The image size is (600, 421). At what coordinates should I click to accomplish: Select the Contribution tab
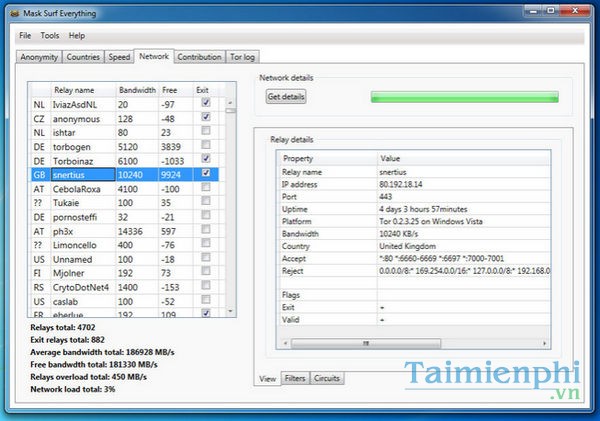[199, 57]
